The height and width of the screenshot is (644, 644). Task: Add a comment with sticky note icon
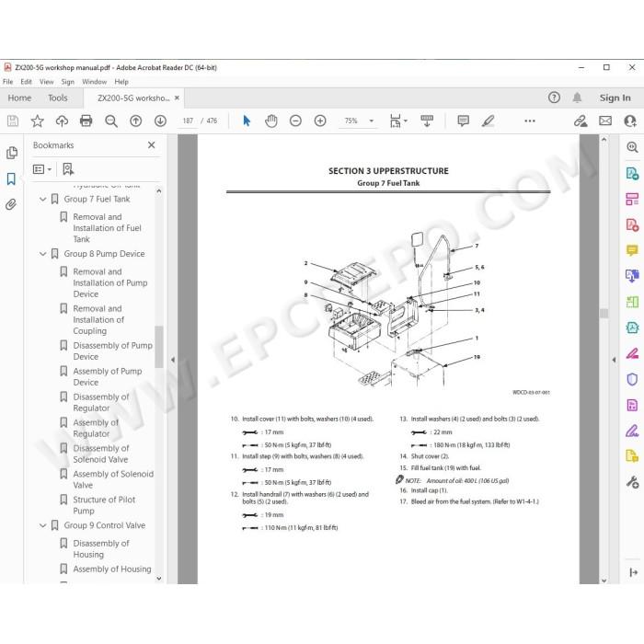(x=464, y=121)
